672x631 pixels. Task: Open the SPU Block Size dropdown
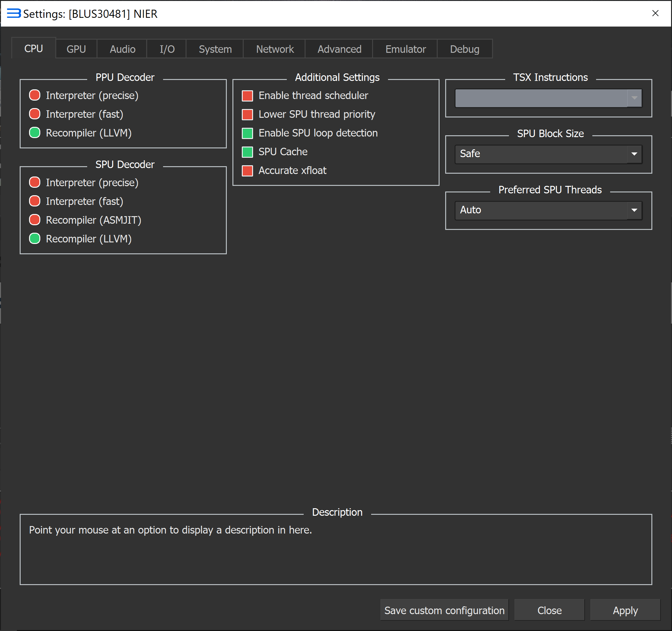click(x=548, y=154)
